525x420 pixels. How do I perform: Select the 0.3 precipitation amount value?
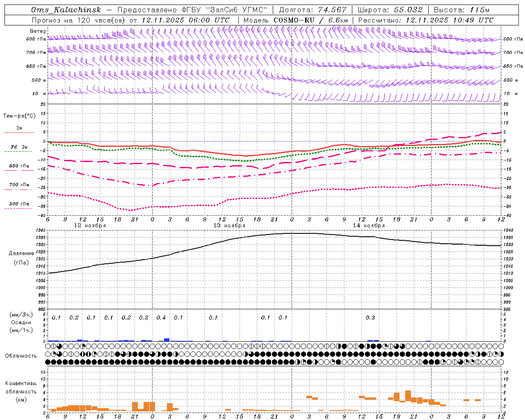pos(370,318)
